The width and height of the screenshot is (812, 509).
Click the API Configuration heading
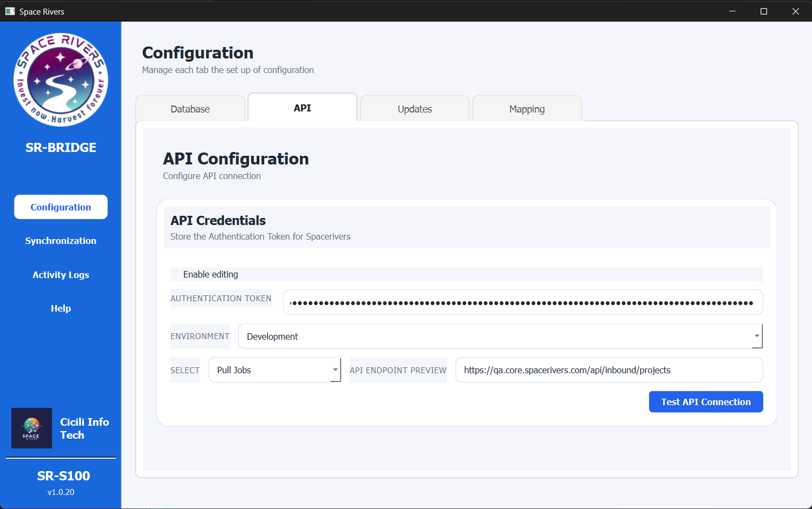[236, 158]
